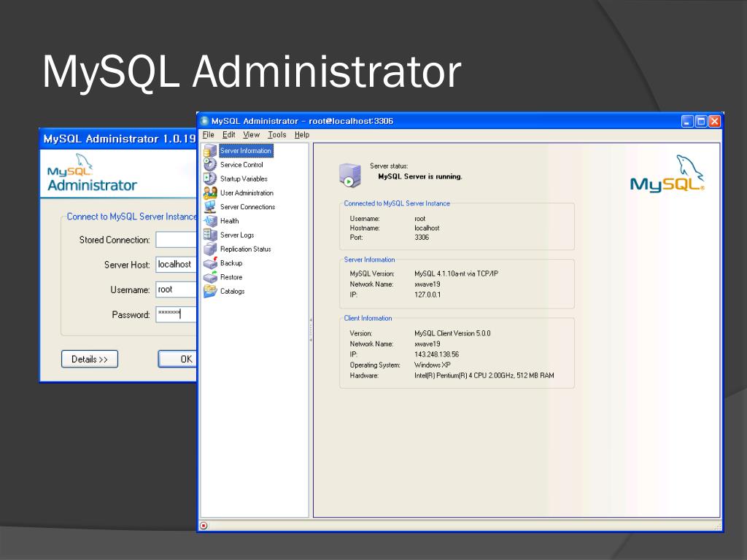The image size is (747, 560).
Task: Click 'MySQL Client Version 5.0.0' value
Action: [452, 333]
